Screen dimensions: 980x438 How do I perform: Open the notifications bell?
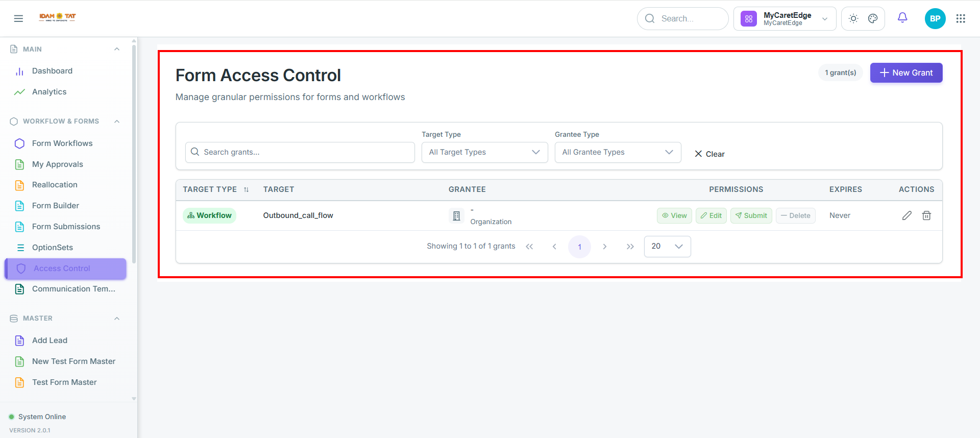902,18
